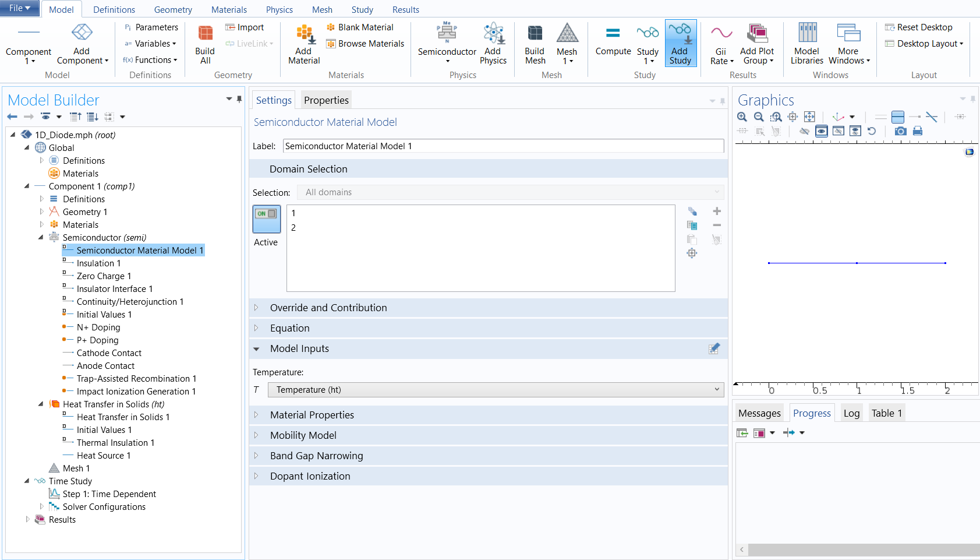Viewport: 980px width, 560px height.
Task: Expand the Mobility Model section
Action: 303,435
